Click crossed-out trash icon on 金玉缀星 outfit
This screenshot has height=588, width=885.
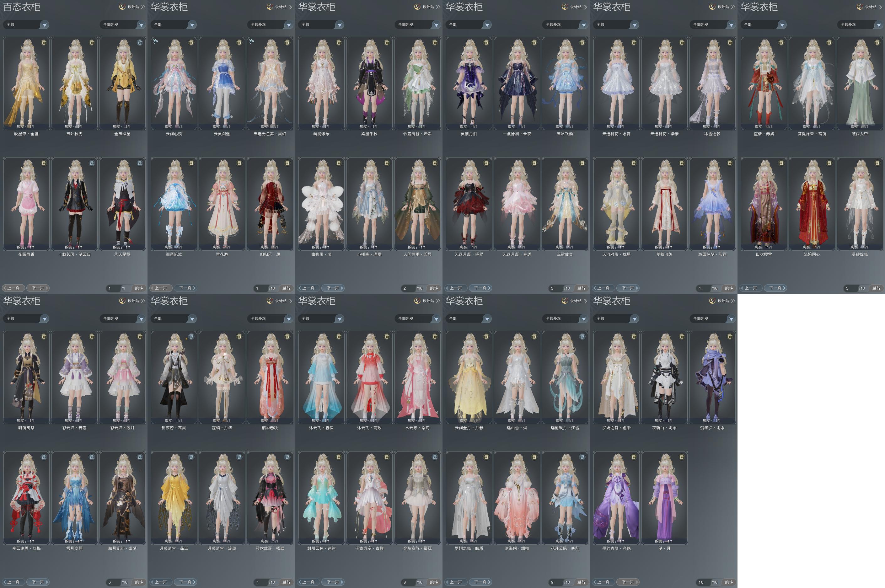click(x=140, y=43)
